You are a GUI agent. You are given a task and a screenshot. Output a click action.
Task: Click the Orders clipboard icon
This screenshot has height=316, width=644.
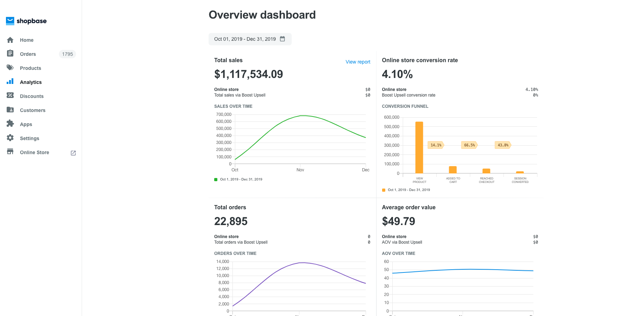click(x=10, y=54)
